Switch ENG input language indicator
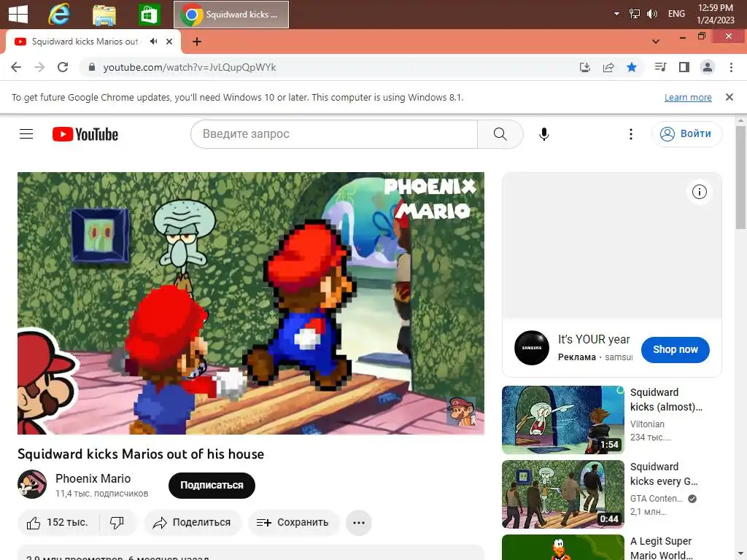Viewport: 747px width, 560px height. [676, 14]
